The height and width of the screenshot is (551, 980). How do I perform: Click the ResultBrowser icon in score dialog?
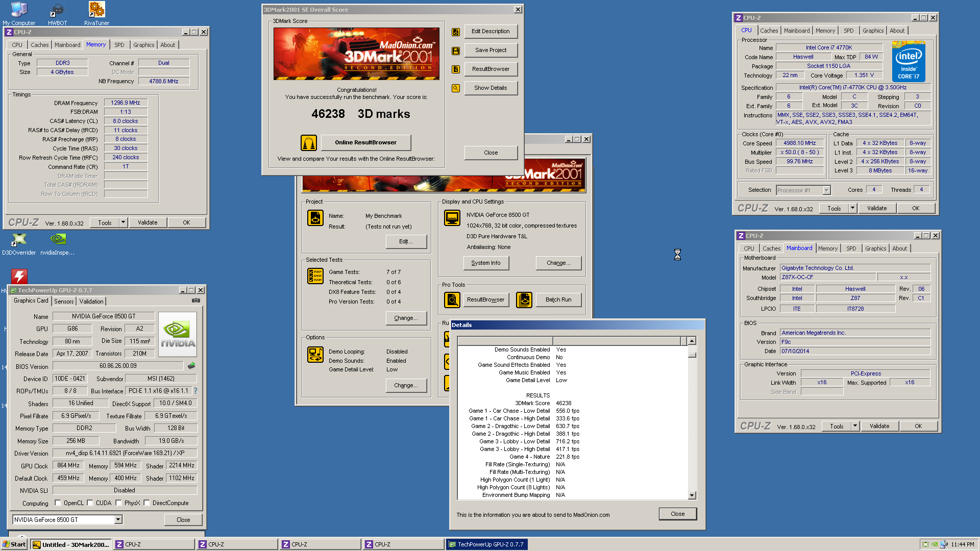[x=456, y=69]
